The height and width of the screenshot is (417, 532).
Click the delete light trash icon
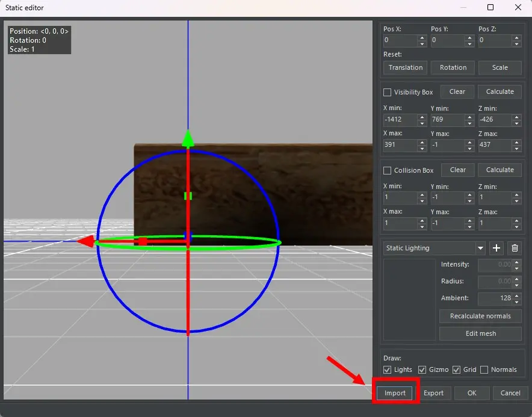515,248
